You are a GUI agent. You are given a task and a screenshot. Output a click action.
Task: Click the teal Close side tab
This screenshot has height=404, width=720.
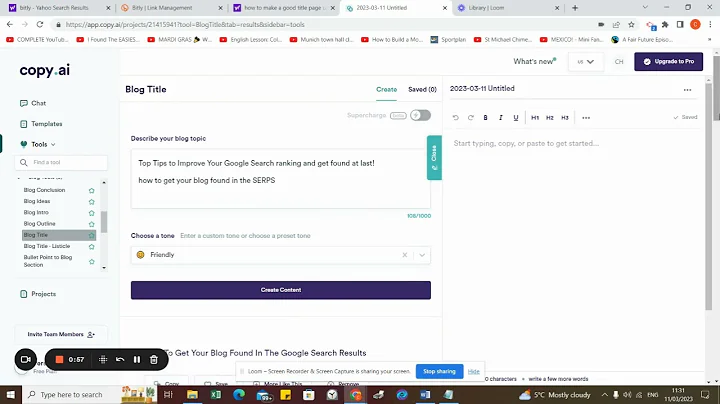pos(434,157)
